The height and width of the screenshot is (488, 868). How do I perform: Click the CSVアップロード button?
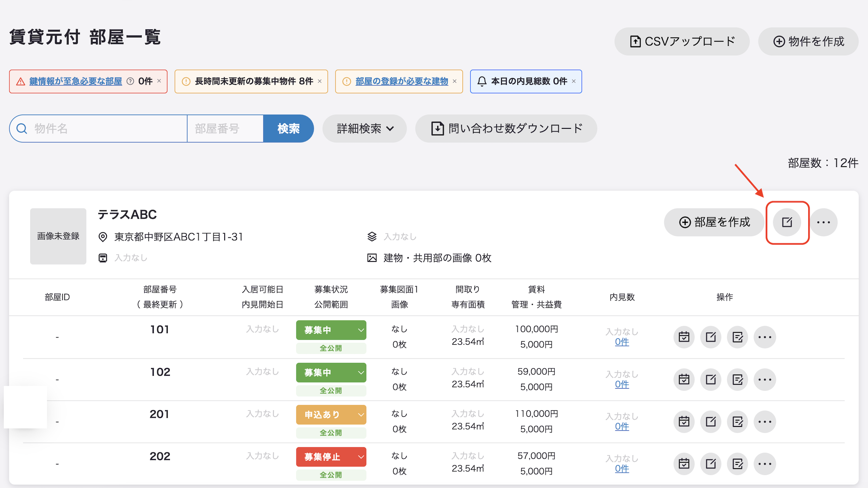tap(682, 41)
